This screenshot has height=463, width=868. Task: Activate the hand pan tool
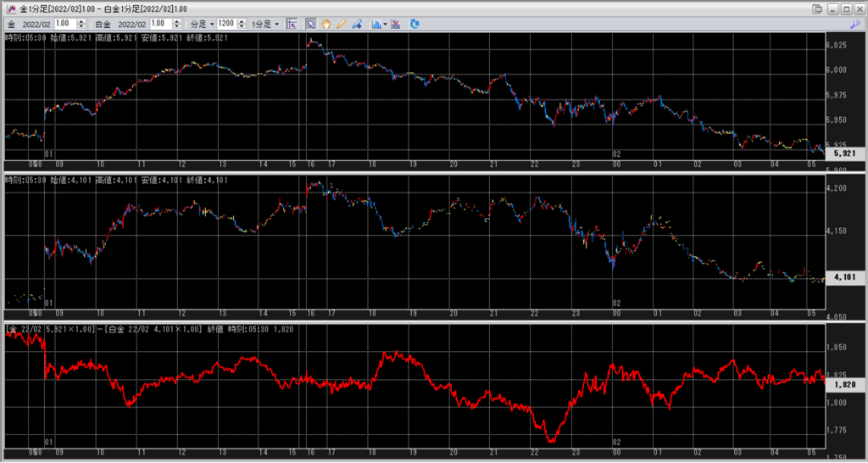click(325, 24)
